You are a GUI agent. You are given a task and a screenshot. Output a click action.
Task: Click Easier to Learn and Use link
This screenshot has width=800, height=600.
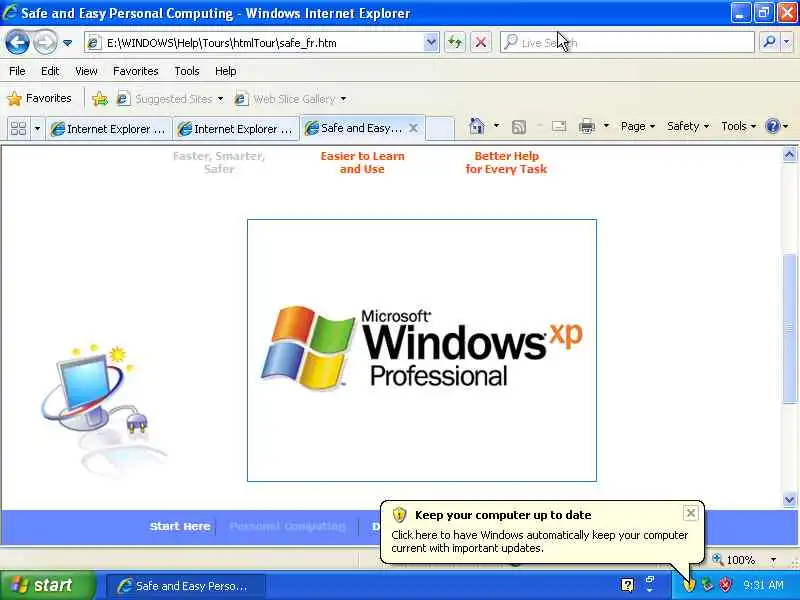pyautogui.click(x=362, y=163)
